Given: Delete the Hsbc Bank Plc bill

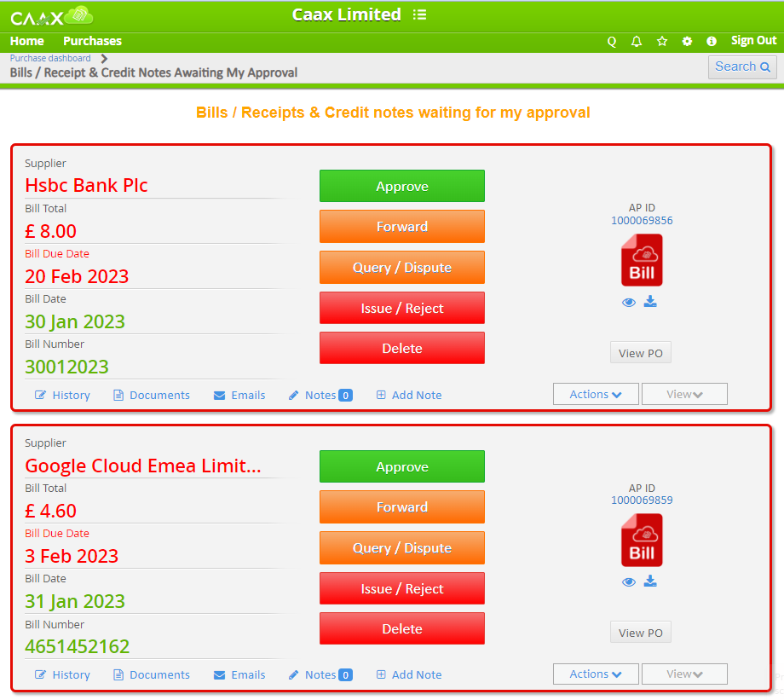Looking at the screenshot, I should [402, 348].
